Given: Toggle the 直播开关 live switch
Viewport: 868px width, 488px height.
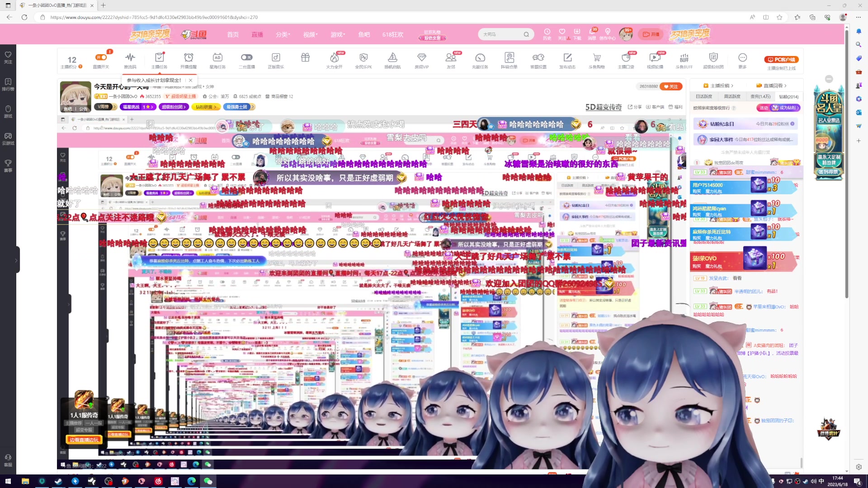Looking at the screenshot, I should [x=101, y=58].
